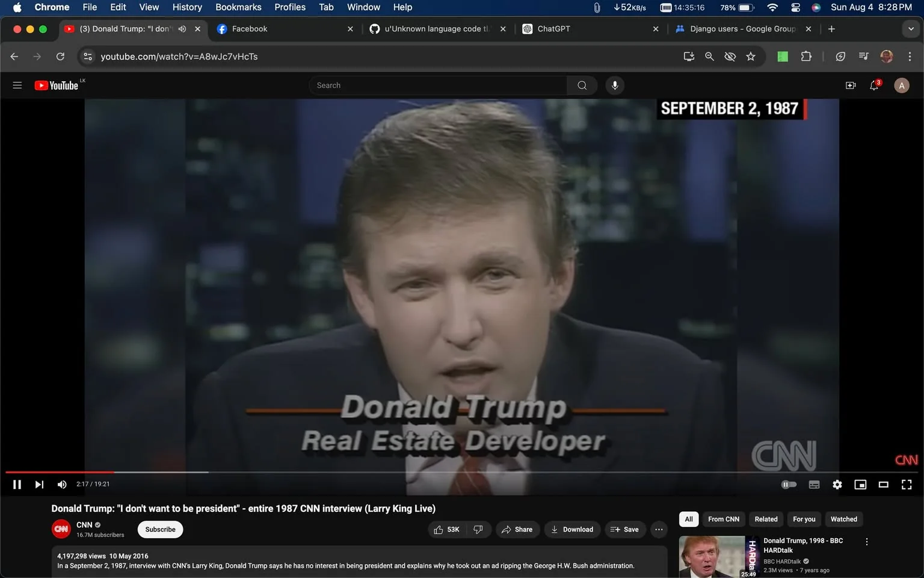The width and height of the screenshot is (924, 578).
Task: Open the Bookmarks menu
Action: tap(238, 7)
